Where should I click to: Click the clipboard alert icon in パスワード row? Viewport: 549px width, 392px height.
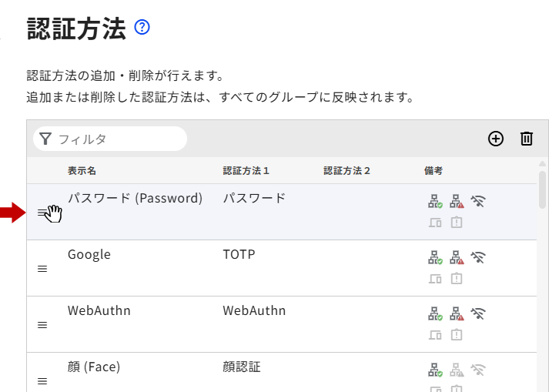[x=457, y=223]
